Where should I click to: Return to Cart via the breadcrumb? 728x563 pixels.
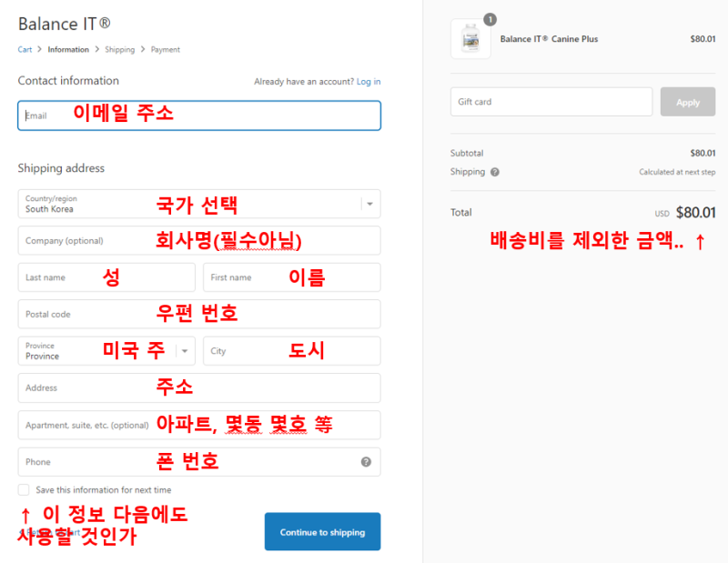coord(25,49)
